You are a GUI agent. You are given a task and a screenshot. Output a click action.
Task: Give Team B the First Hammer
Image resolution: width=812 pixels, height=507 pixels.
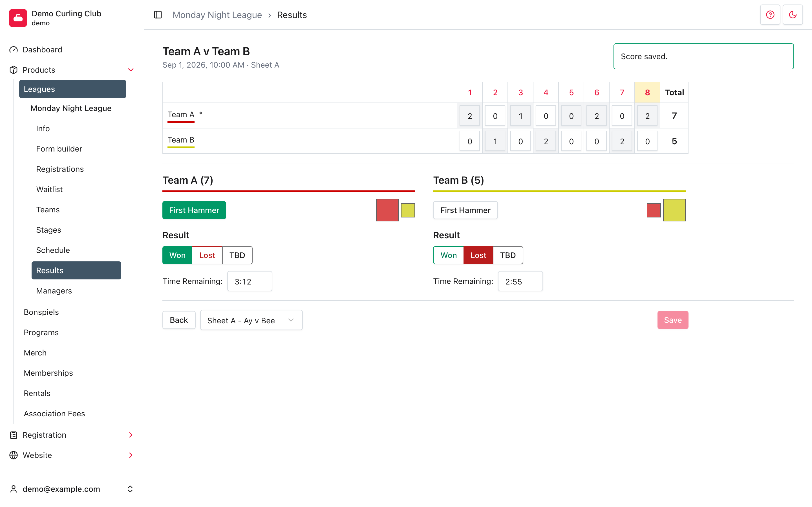465,210
